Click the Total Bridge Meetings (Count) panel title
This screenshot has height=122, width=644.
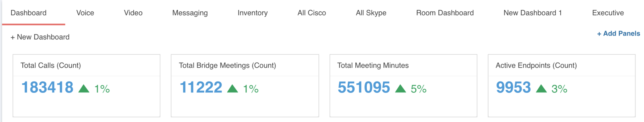pos(227,65)
